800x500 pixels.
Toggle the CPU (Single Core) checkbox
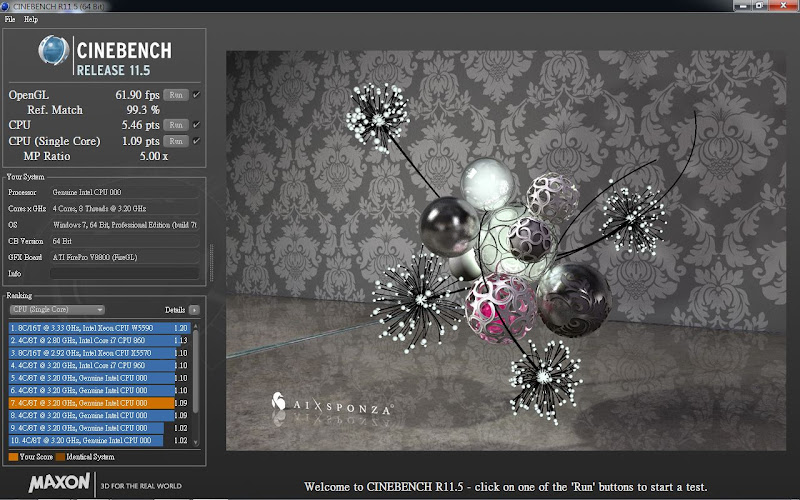[196, 141]
